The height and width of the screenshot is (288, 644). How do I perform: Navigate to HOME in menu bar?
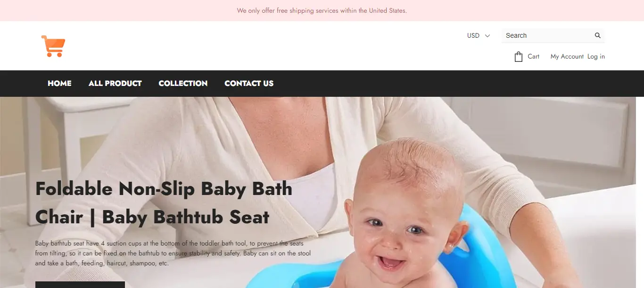tap(59, 83)
